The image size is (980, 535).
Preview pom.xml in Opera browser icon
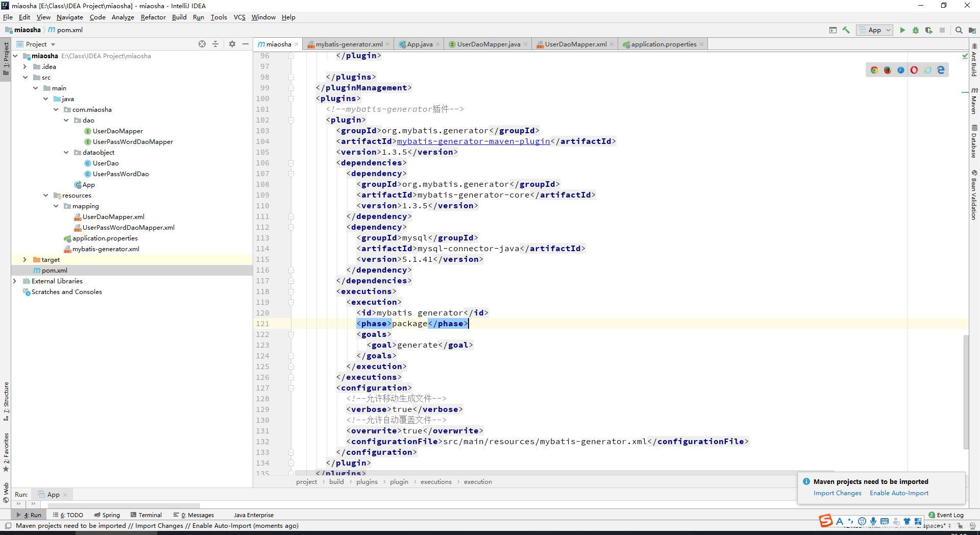click(x=914, y=70)
